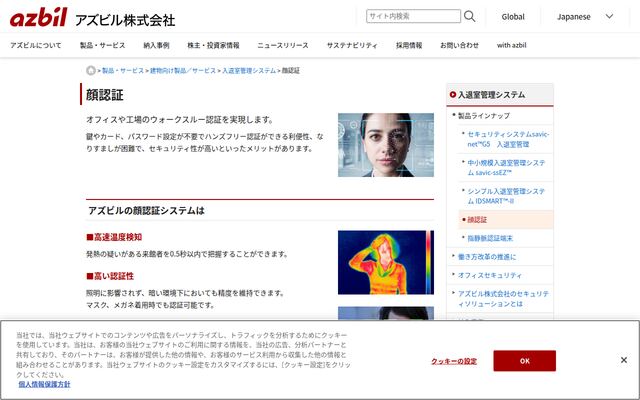
Task: Click the アズビルの顔認証システムは heading
Action: (x=146, y=211)
